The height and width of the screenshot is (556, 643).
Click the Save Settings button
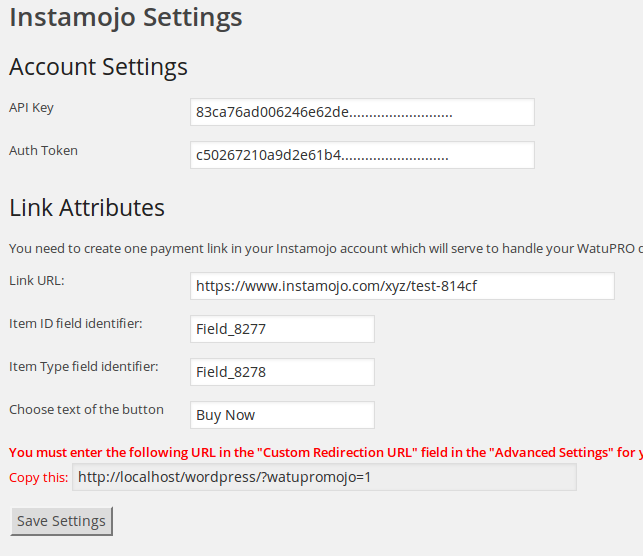coord(62,521)
